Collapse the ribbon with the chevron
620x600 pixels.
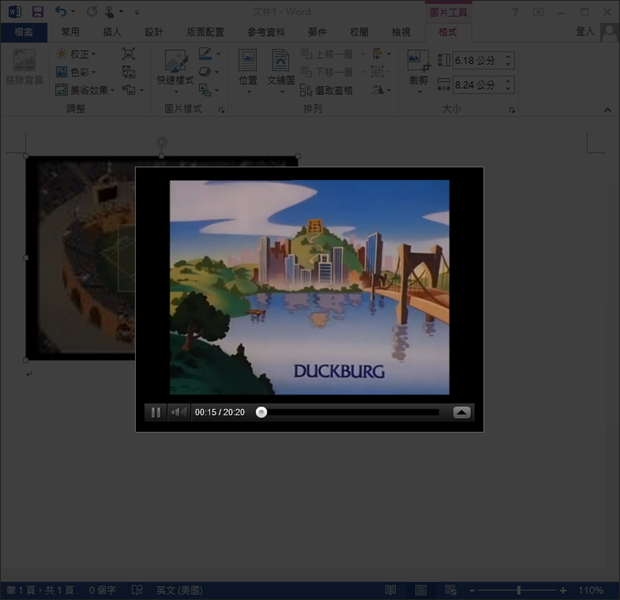pyautogui.click(x=608, y=110)
